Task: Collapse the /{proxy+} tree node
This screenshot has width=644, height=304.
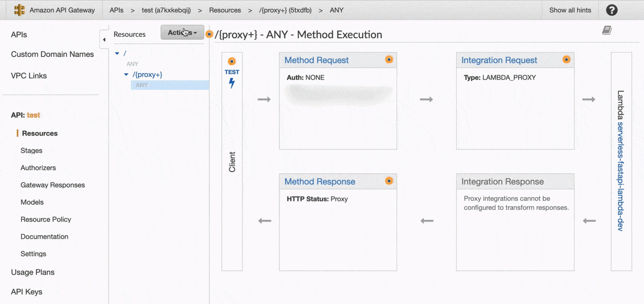Action: click(x=126, y=75)
